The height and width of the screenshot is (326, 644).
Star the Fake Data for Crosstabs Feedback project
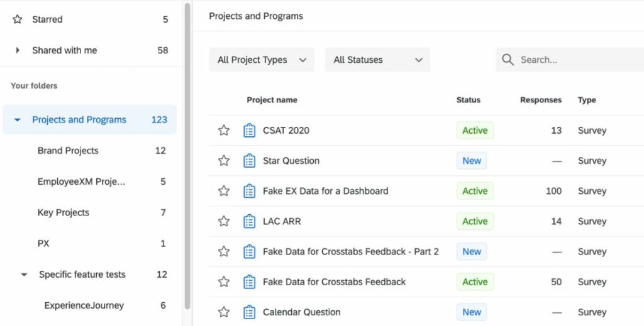point(224,281)
